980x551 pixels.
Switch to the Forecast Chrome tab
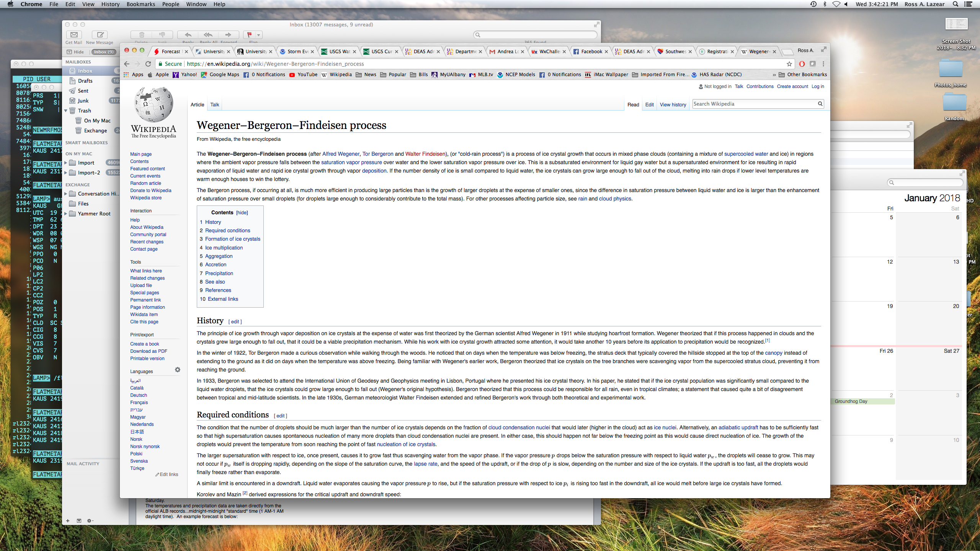coord(171,51)
